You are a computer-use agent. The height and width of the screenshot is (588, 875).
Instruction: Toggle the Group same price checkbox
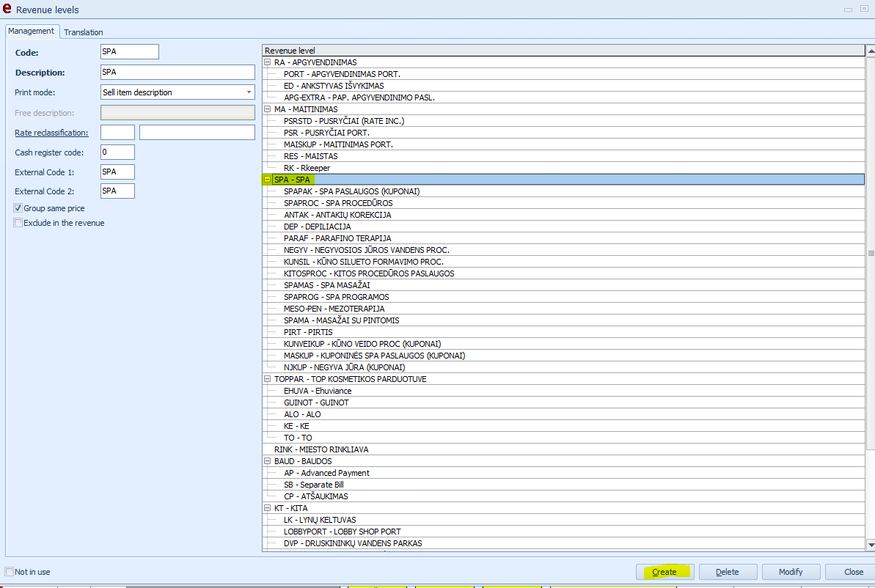click(18, 208)
